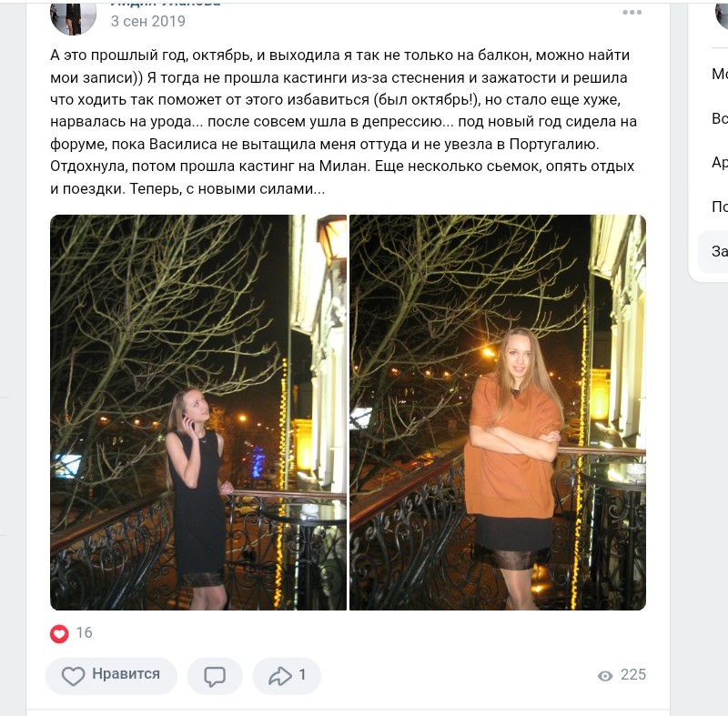Click the red heart reactions icon
The width and height of the screenshot is (728, 716).
click(59, 633)
